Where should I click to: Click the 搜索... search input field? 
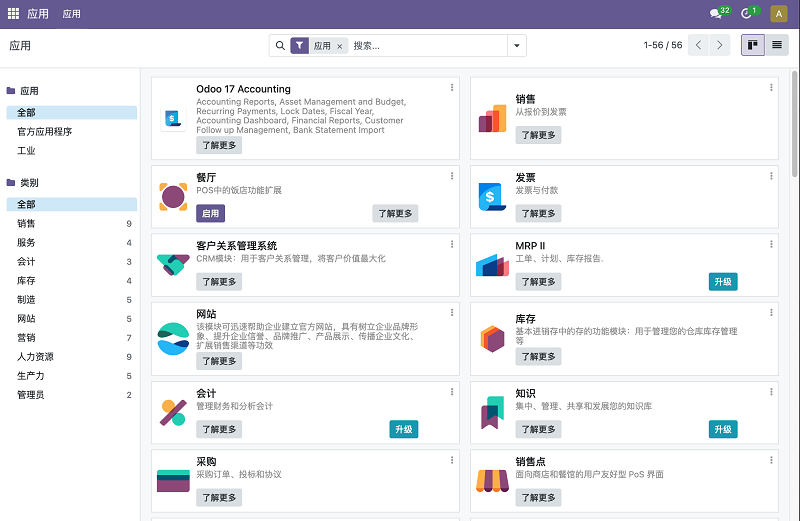428,45
